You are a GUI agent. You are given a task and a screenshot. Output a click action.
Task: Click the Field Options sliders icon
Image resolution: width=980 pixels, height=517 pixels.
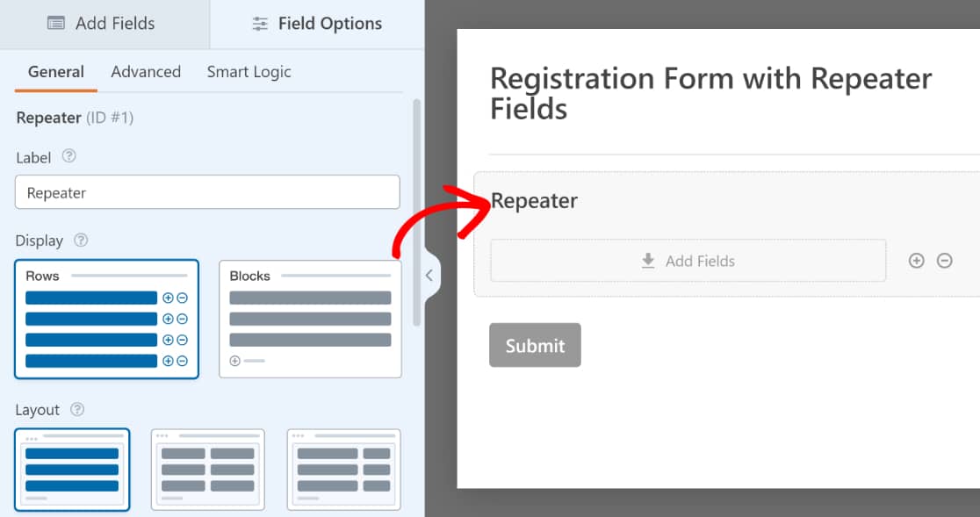pyautogui.click(x=260, y=24)
